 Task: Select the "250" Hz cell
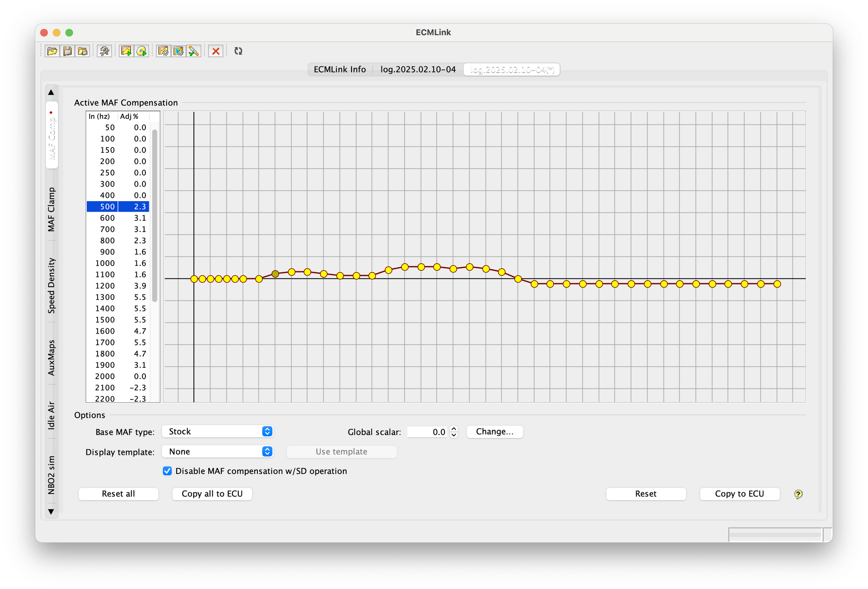pyautogui.click(x=102, y=173)
